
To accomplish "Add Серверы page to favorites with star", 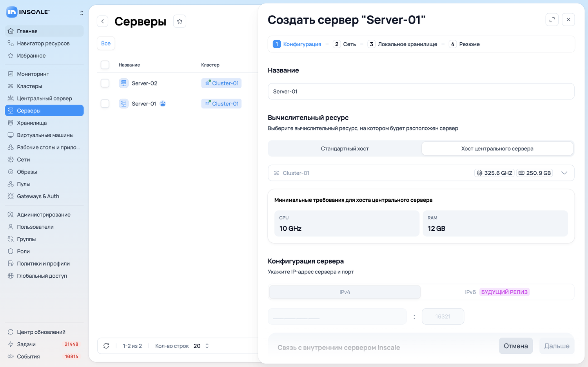I will coord(180,21).
